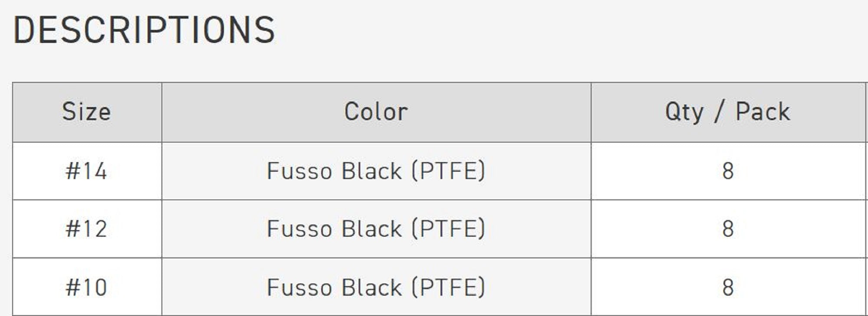Select the #14 size cell
Viewport: 868px width, 316px height.
(x=86, y=171)
